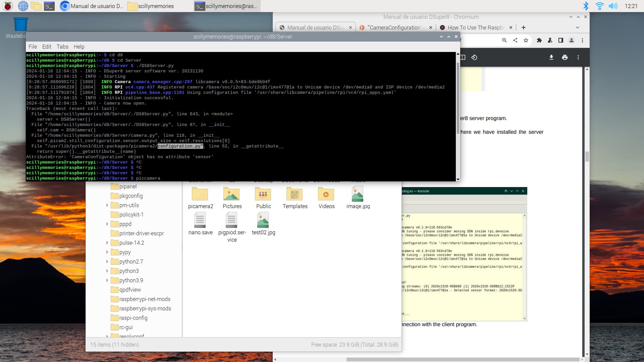This screenshot has height=362, width=644.
Task: Expand the pypy tree folder
Action: pos(107,252)
